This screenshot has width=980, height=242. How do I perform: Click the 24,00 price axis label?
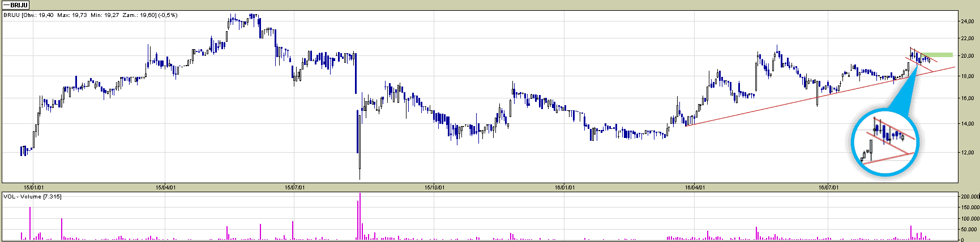pos(967,21)
